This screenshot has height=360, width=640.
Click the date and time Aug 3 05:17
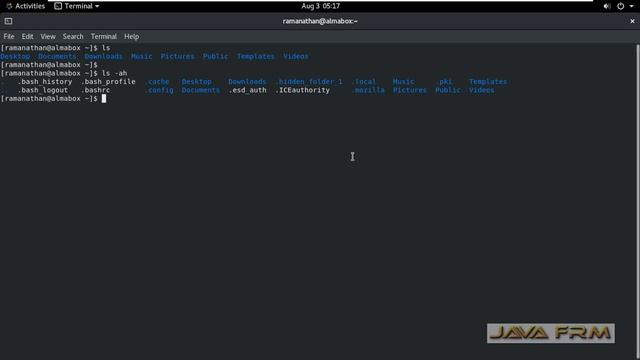[320, 6]
